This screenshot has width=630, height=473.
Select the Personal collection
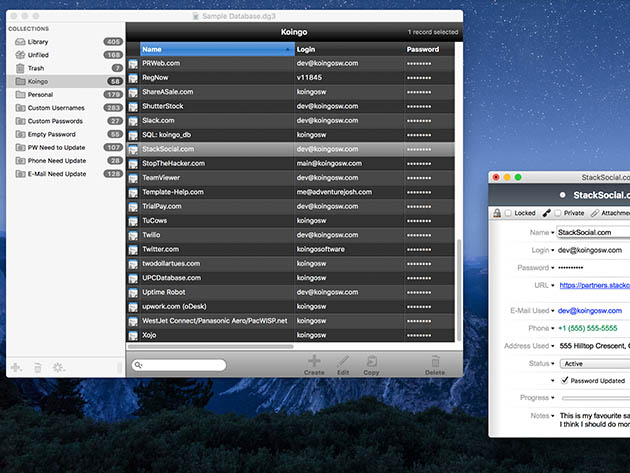click(x=64, y=95)
